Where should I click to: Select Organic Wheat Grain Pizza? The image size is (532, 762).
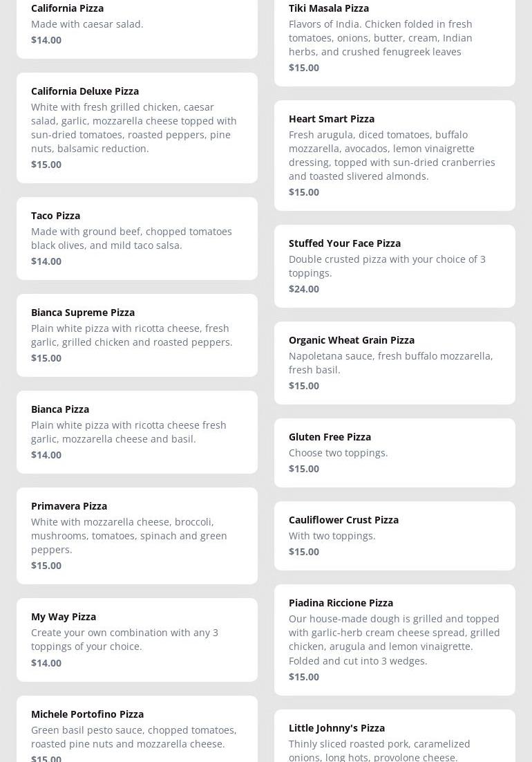(395, 363)
